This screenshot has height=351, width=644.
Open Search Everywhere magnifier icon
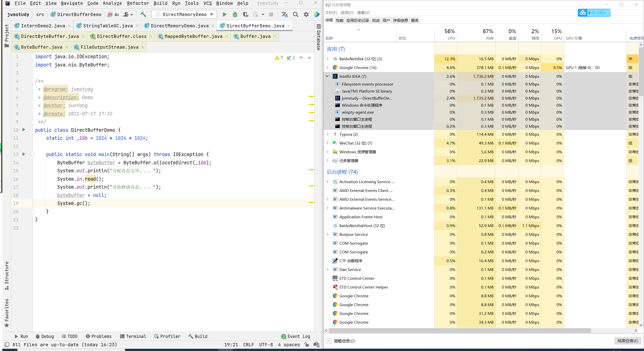[x=296, y=15]
